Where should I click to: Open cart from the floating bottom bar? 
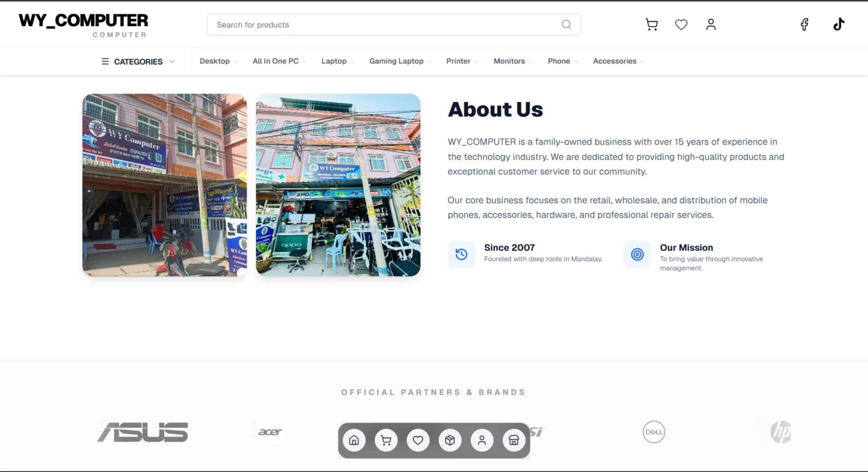coord(386,440)
